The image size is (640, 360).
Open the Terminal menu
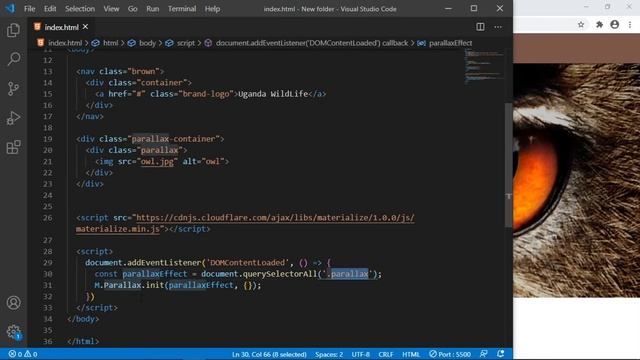coord(182,9)
